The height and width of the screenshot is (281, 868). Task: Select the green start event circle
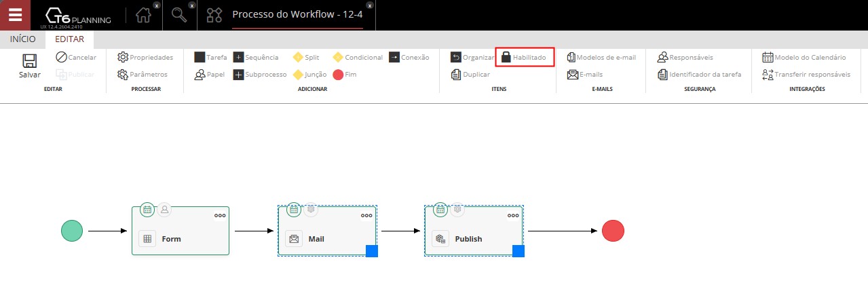click(x=72, y=231)
